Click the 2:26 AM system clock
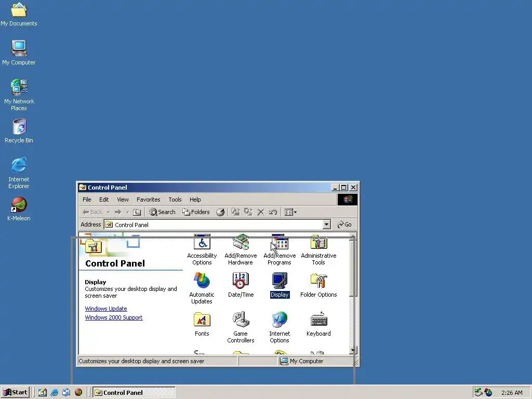The width and height of the screenshot is (532, 399). coord(512,393)
